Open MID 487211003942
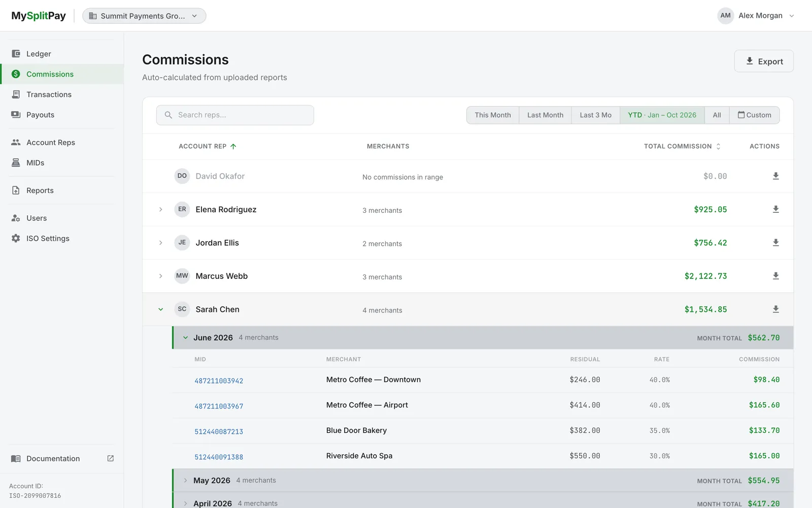This screenshot has height=508, width=812. (219, 381)
